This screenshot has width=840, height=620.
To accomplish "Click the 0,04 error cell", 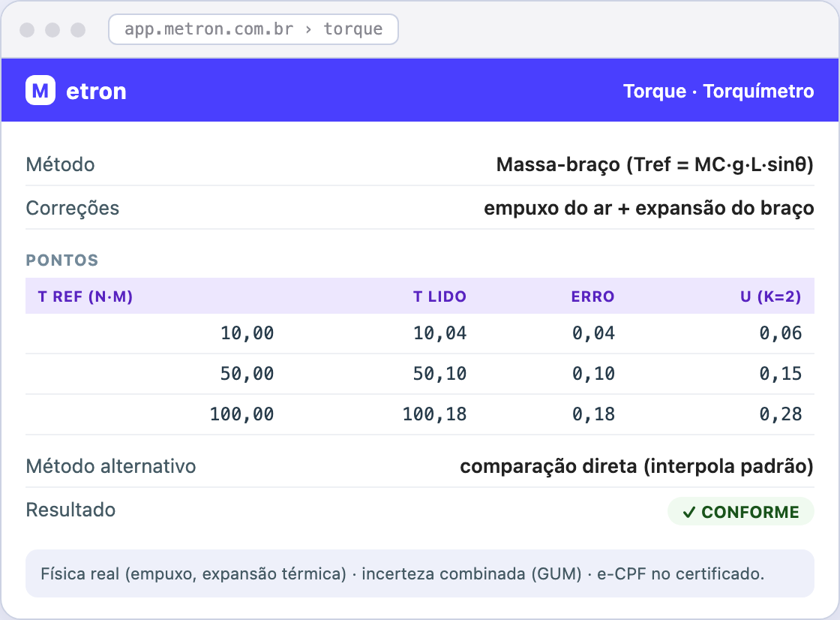I will (593, 333).
